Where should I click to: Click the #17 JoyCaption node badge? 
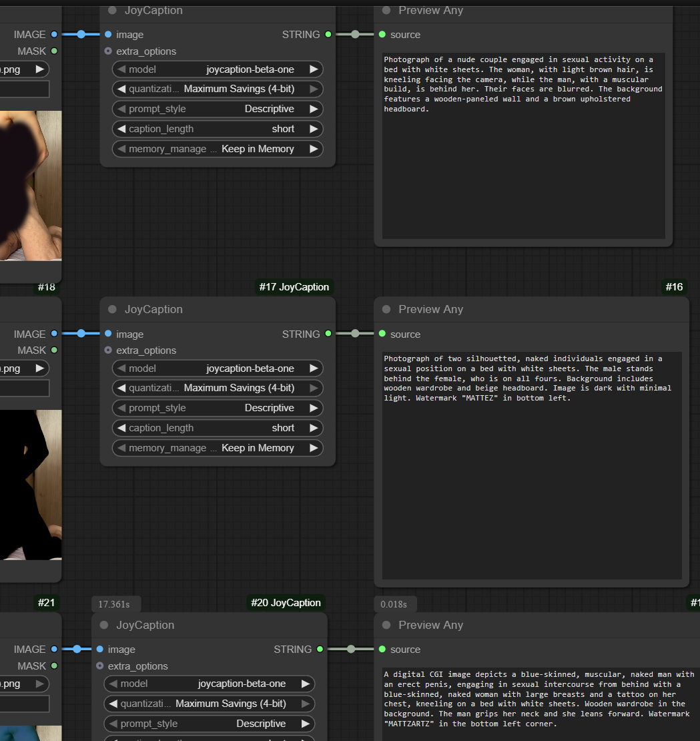click(x=294, y=287)
